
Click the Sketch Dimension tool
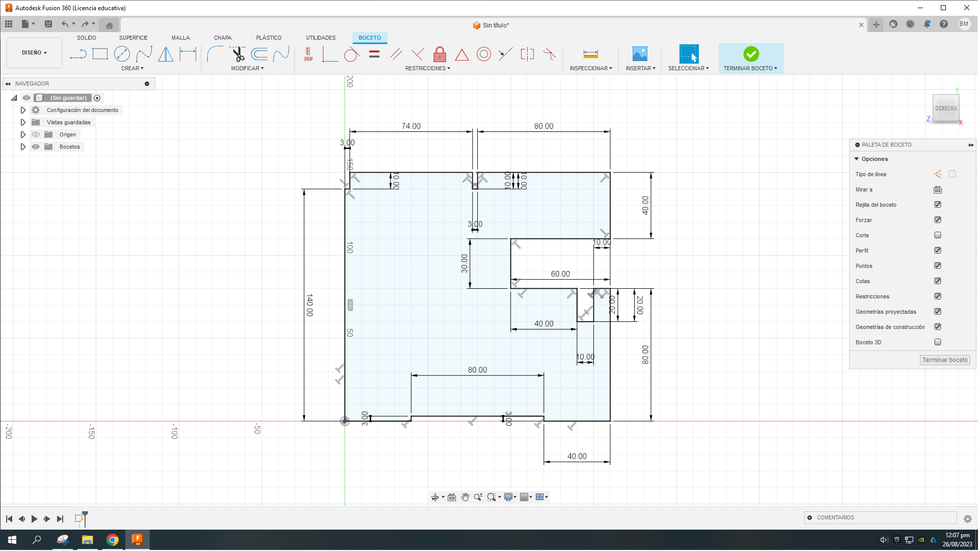[188, 54]
